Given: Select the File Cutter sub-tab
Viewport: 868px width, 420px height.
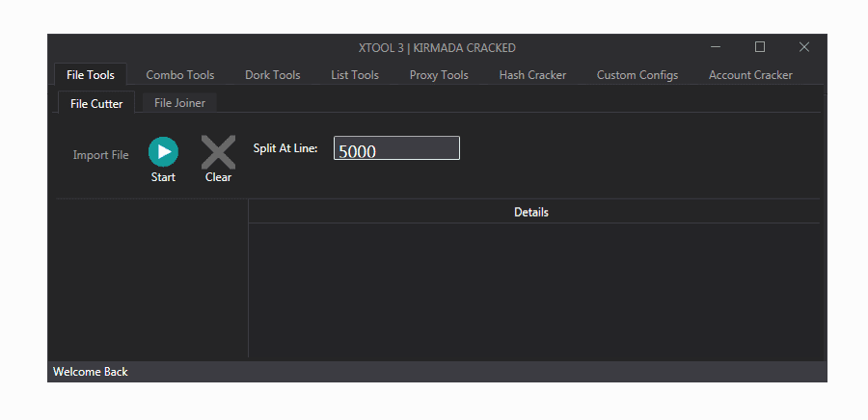Looking at the screenshot, I should point(96,103).
